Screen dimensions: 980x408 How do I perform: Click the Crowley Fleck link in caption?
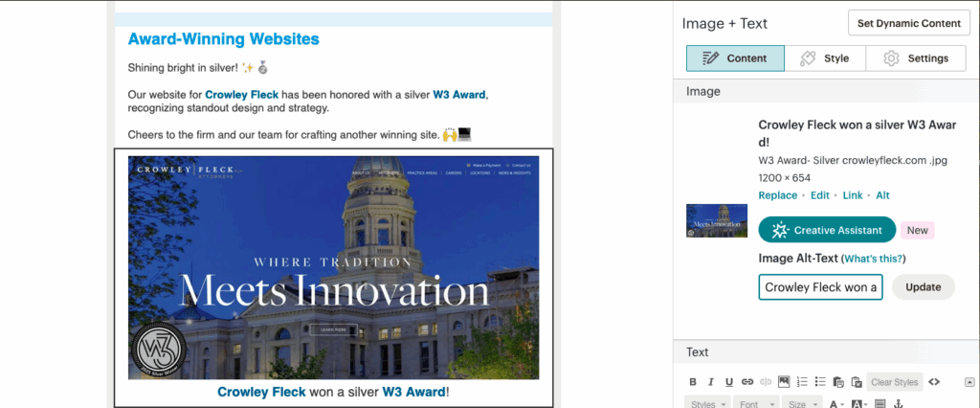click(x=261, y=392)
